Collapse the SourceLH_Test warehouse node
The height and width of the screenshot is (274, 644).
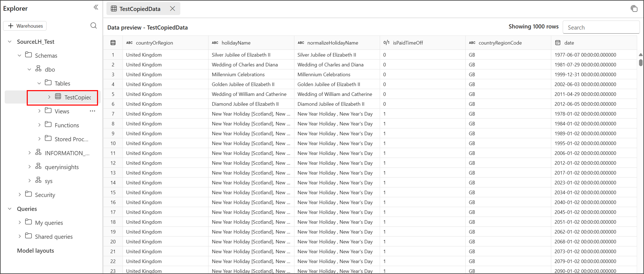tap(10, 42)
